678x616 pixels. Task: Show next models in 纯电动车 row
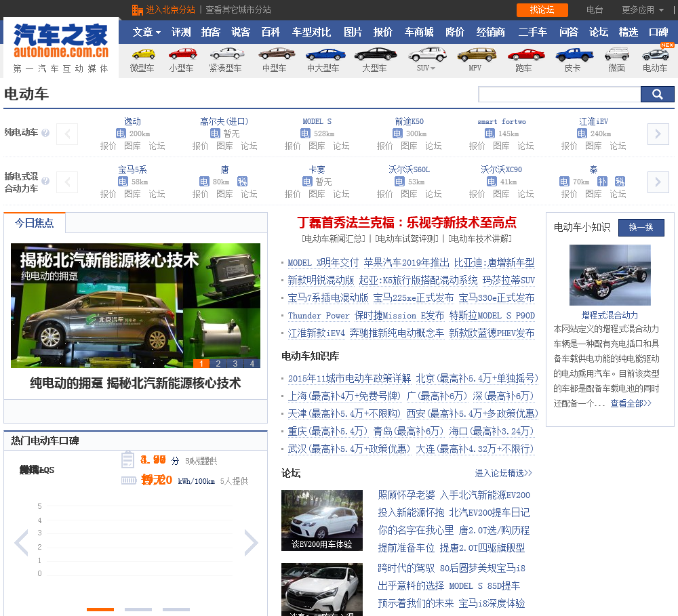tap(658, 134)
